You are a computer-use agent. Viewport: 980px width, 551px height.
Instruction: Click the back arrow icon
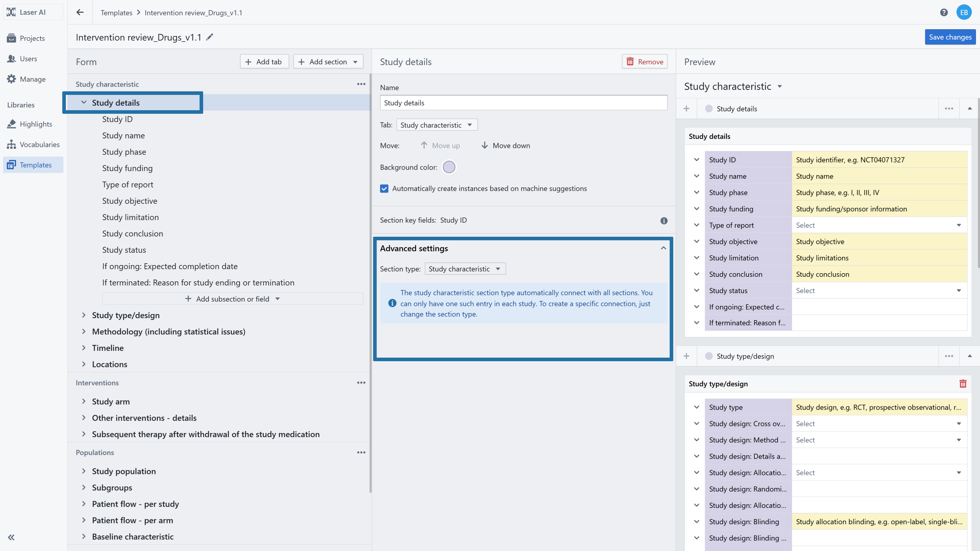(x=80, y=12)
